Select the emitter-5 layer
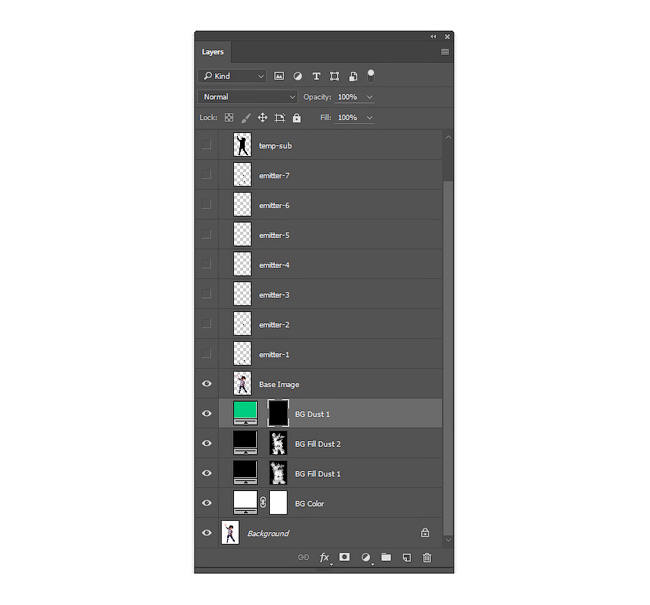Viewport: 650px width, 605px height. pyautogui.click(x=330, y=235)
